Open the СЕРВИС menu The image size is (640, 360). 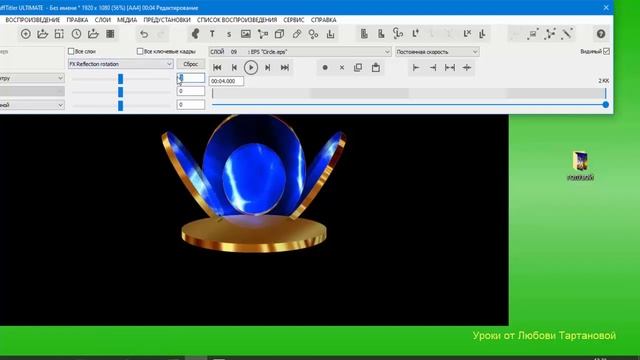(293, 20)
